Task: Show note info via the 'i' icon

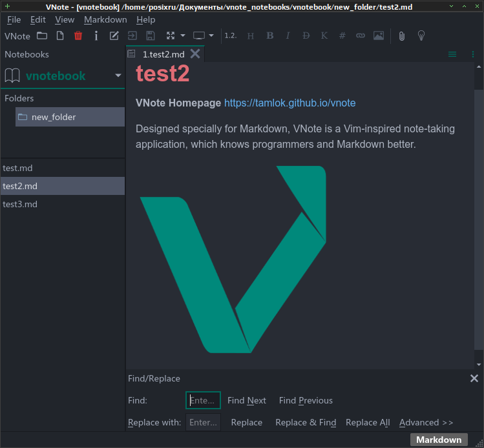Action: [96, 36]
